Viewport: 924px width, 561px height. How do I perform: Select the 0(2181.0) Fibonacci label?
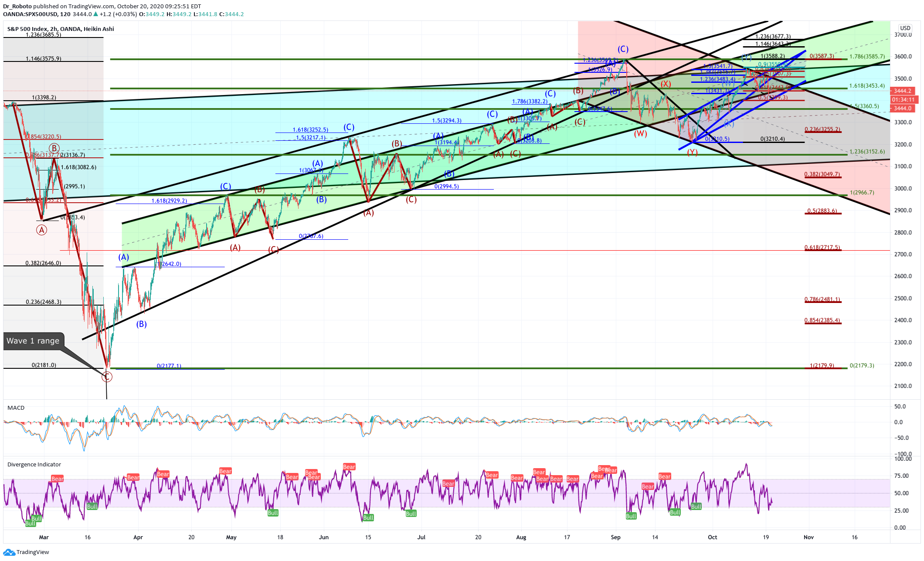pyautogui.click(x=44, y=365)
